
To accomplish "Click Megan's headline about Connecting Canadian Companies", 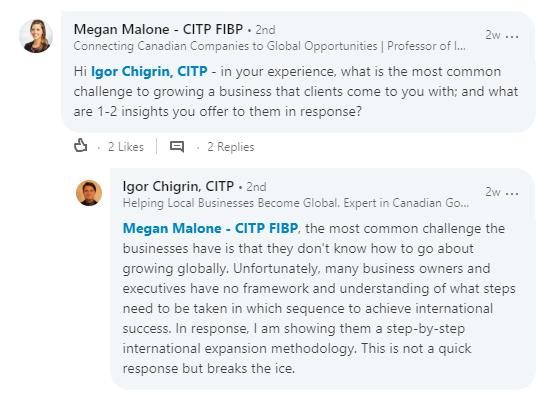I will [270, 46].
